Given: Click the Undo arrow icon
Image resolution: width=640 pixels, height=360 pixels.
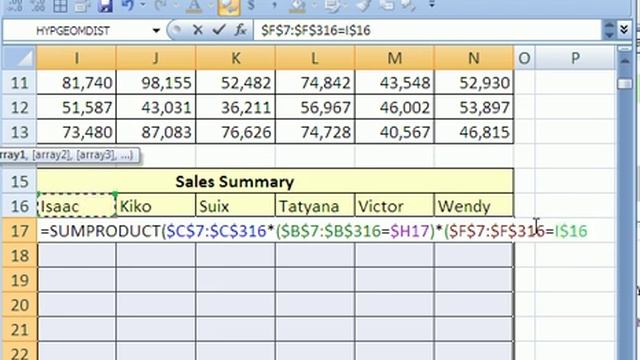Looking at the screenshot, I should (x=127, y=5).
